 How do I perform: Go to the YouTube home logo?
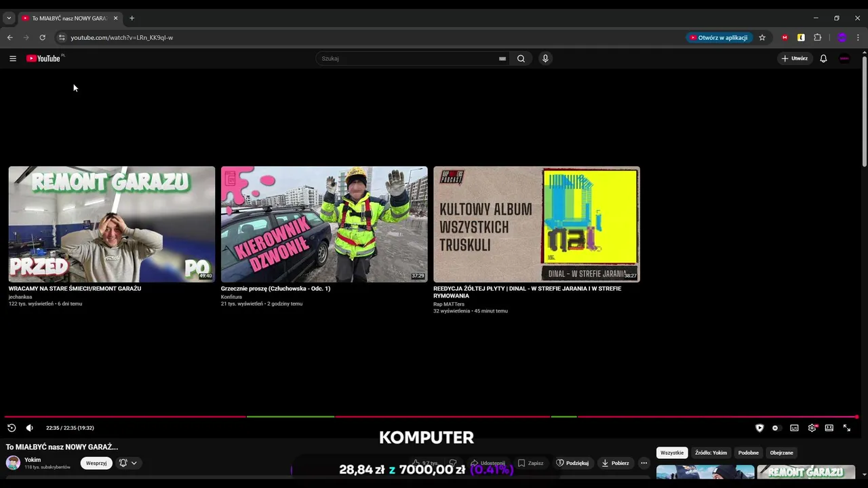coord(43,58)
